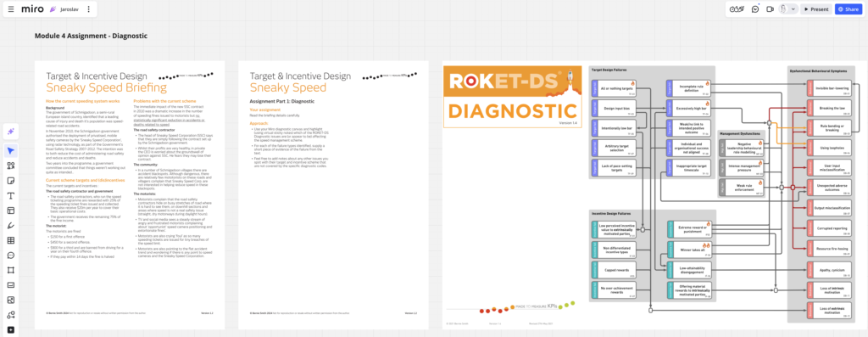Click the miro logo
This screenshot has width=868, height=337.
pos(32,8)
